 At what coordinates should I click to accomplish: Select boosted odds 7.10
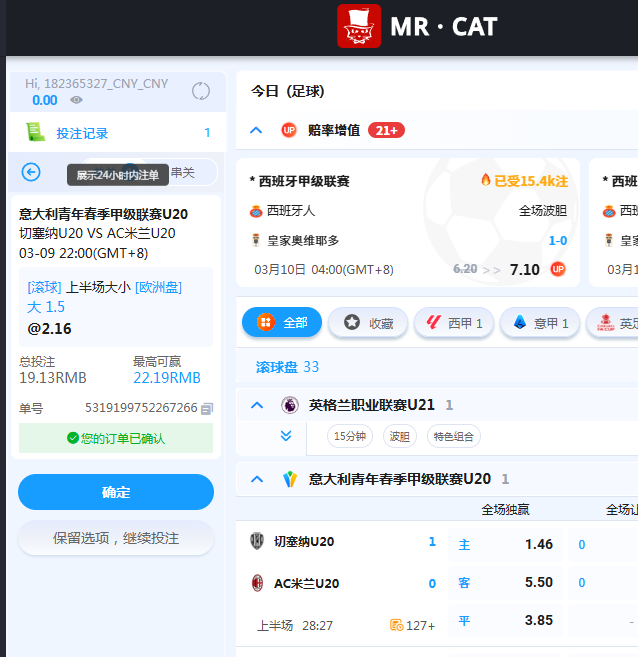524,269
